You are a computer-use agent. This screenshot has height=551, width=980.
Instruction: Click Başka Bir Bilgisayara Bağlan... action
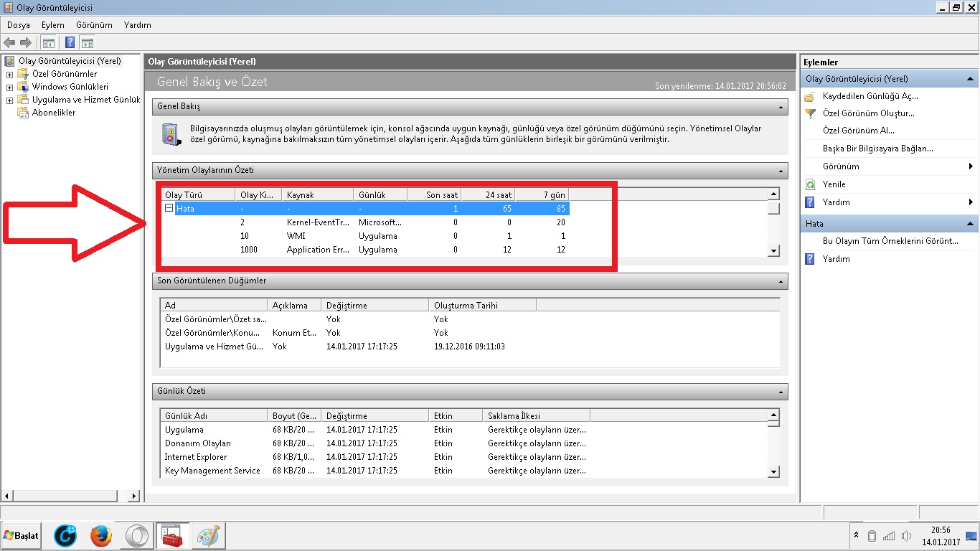tap(878, 149)
